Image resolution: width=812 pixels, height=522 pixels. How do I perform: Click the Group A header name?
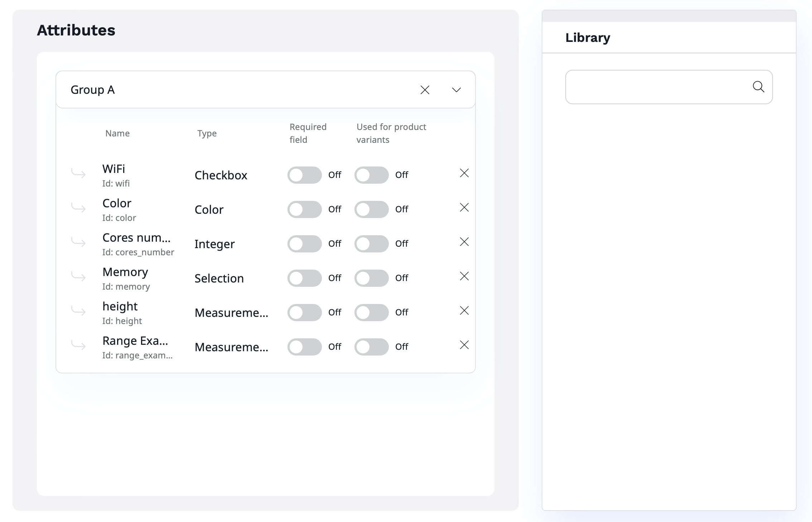[x=93, y=90]
